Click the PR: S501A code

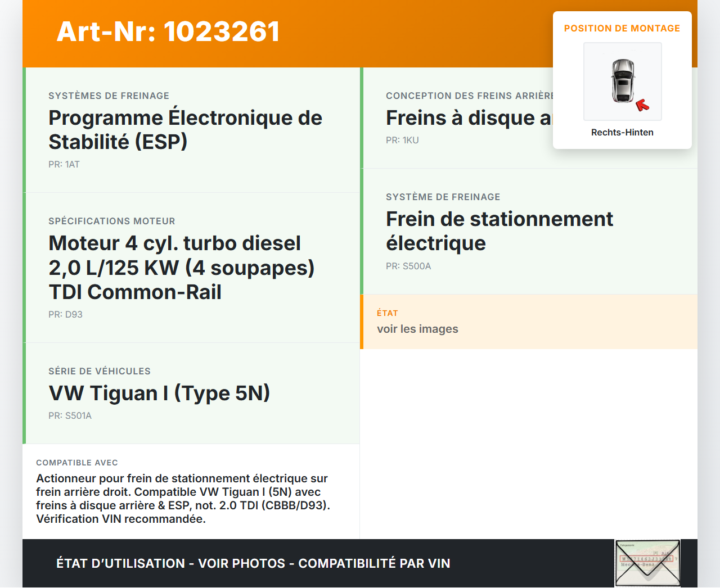tap(70, 415)
